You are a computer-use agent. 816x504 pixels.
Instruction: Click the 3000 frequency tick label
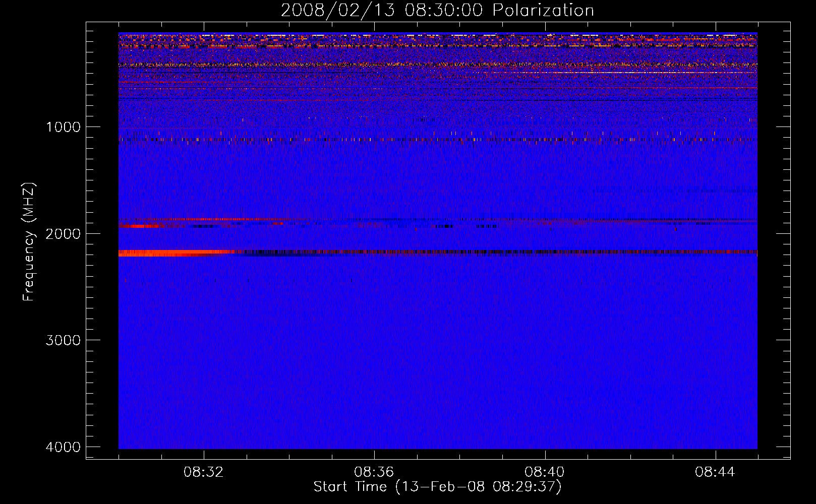click(63, 340)
